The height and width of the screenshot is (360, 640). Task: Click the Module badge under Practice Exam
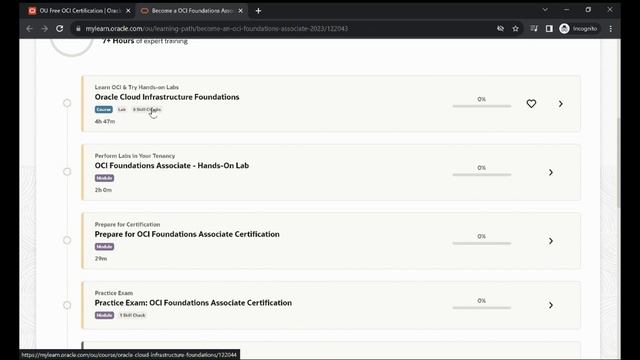[x=104, y=315]
